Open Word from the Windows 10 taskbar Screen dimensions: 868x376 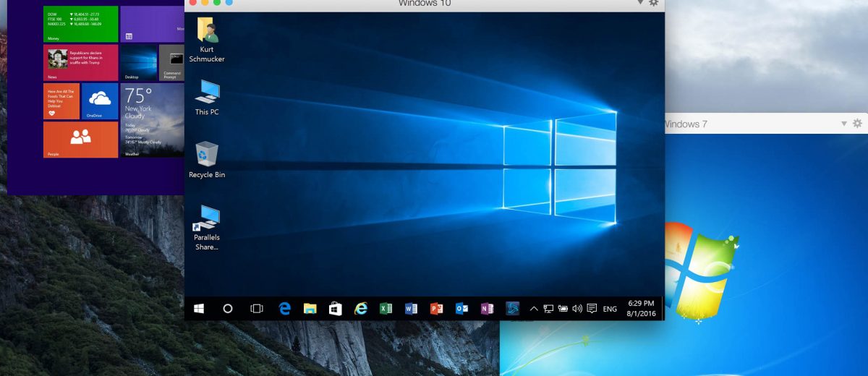pyautogui.click(x=411, y=309)
